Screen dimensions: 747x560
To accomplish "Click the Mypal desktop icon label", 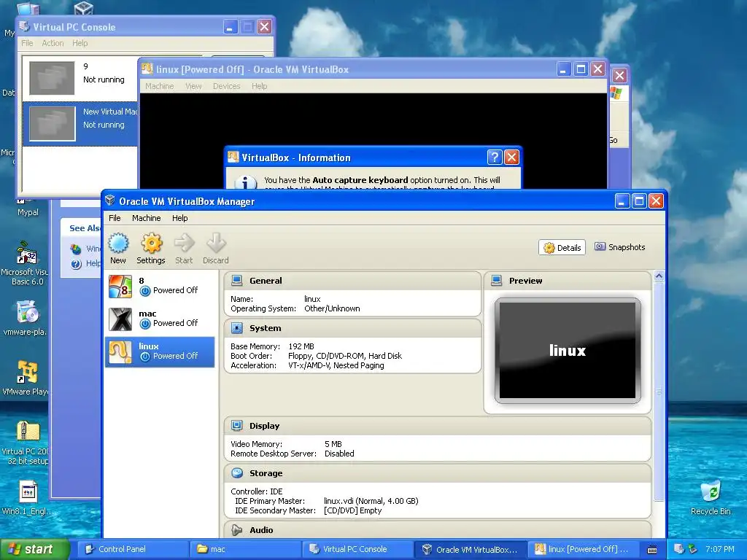I will (28, 212).
